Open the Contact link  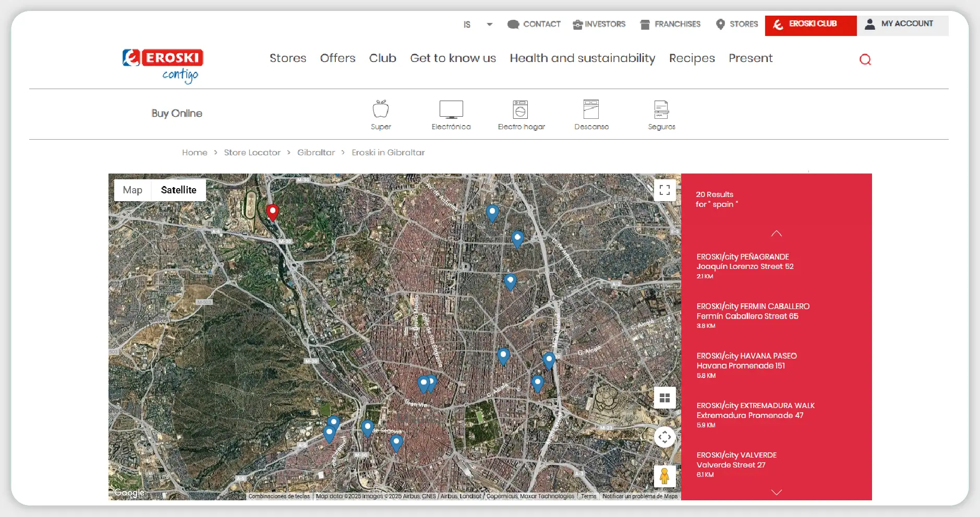pyautogui.click(x=534, y=24)
